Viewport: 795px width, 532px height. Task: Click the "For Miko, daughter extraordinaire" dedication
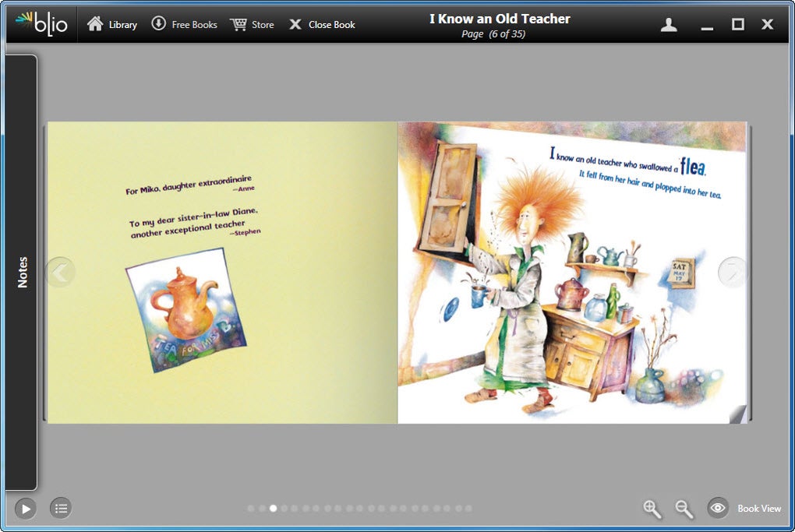pos(189,185)
